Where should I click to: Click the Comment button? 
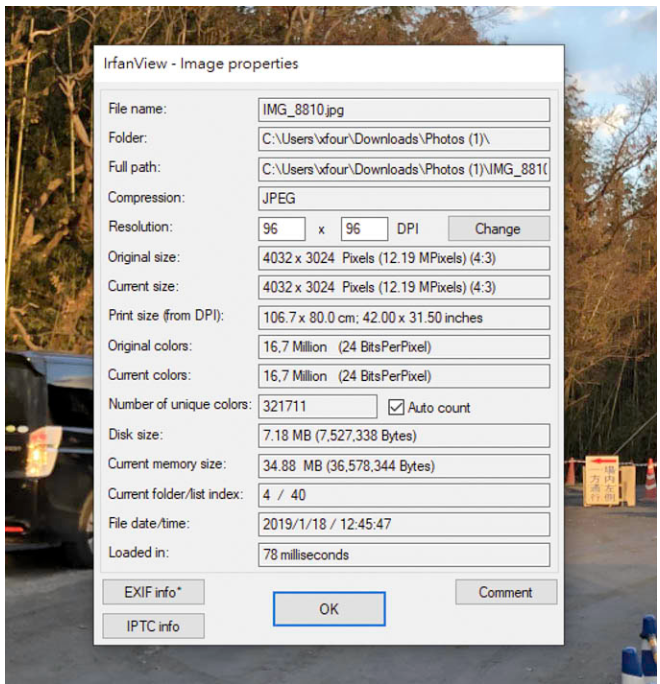505,592
